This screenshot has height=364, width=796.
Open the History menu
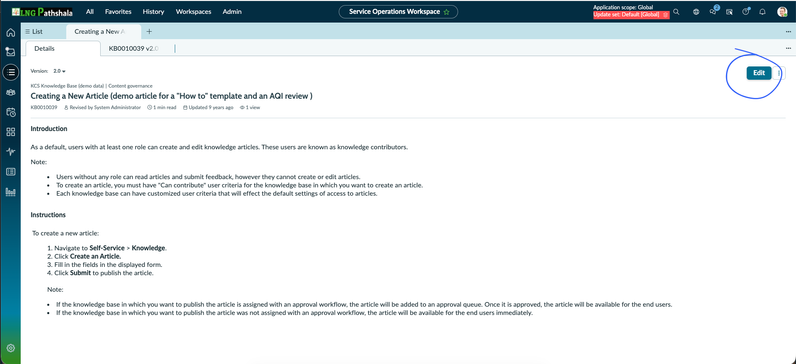[x=153, y=12]
